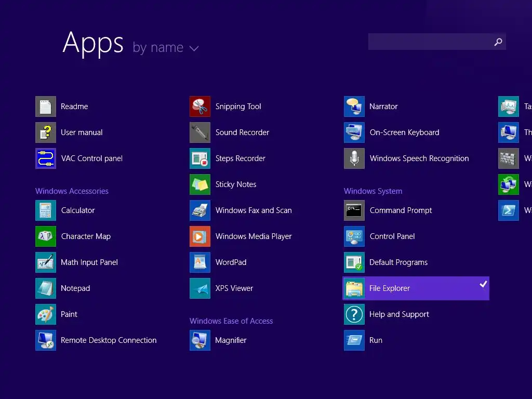The width and height of the screenshot is (532, 399).
Task: Open the PowerShell icon at right edge
Action: [x=509, y=210]
